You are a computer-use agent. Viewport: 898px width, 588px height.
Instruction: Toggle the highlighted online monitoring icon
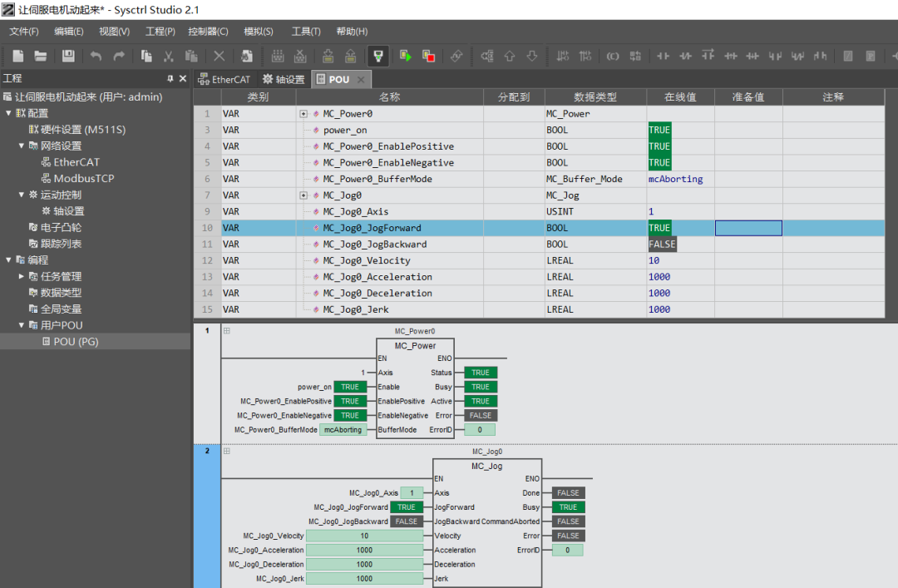pyautogui.click(x=378, y=56)
